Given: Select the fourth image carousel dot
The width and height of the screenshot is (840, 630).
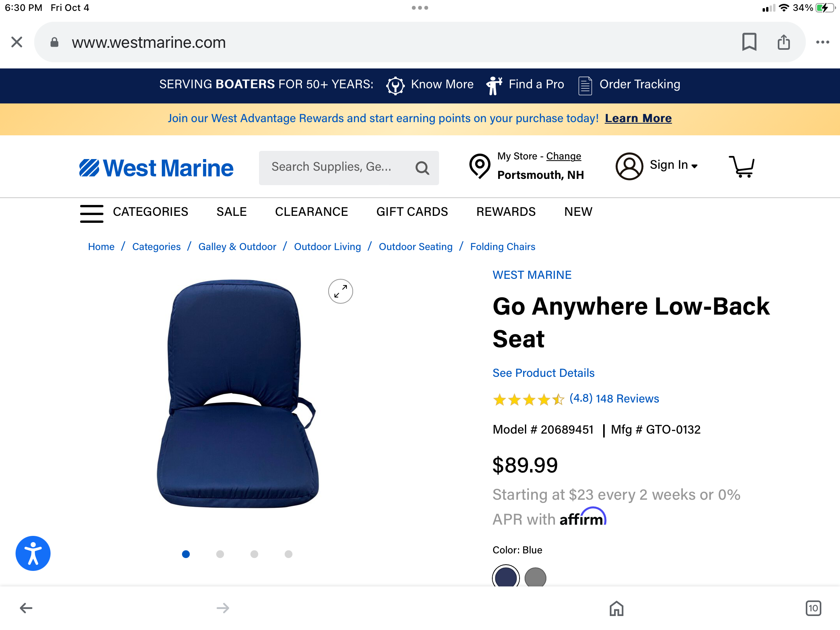Looking at the screenshot, I should pos(289,554).
